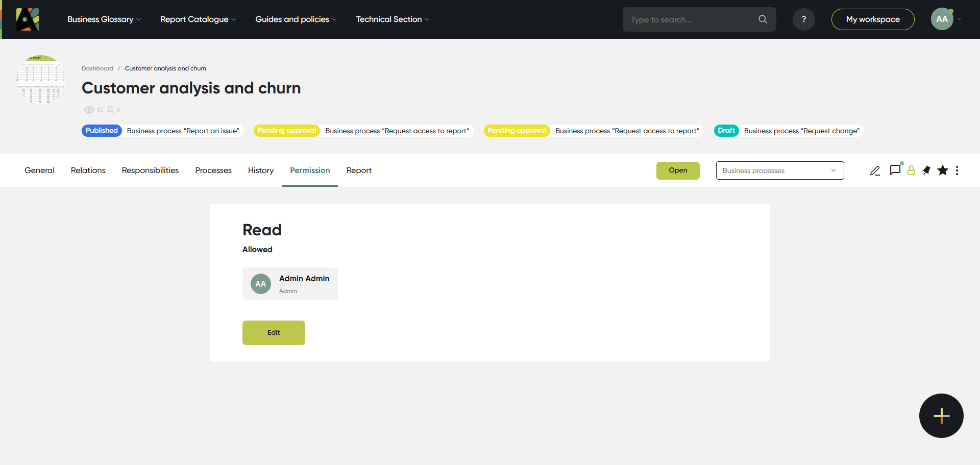980x465 pixels.
Task: Open help via question mark icon
Action: coord(803,19)
